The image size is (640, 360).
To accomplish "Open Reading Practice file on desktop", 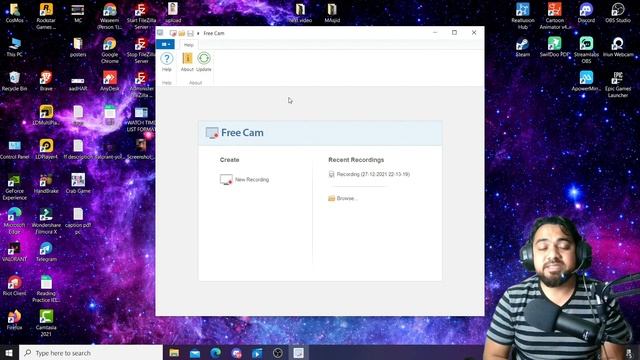I will click(46, 289).
